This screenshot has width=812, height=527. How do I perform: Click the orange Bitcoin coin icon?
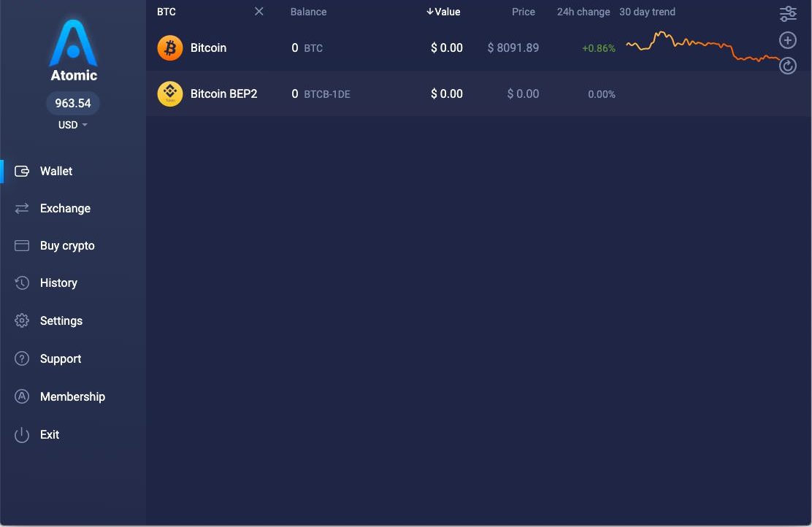coord(170,47)
